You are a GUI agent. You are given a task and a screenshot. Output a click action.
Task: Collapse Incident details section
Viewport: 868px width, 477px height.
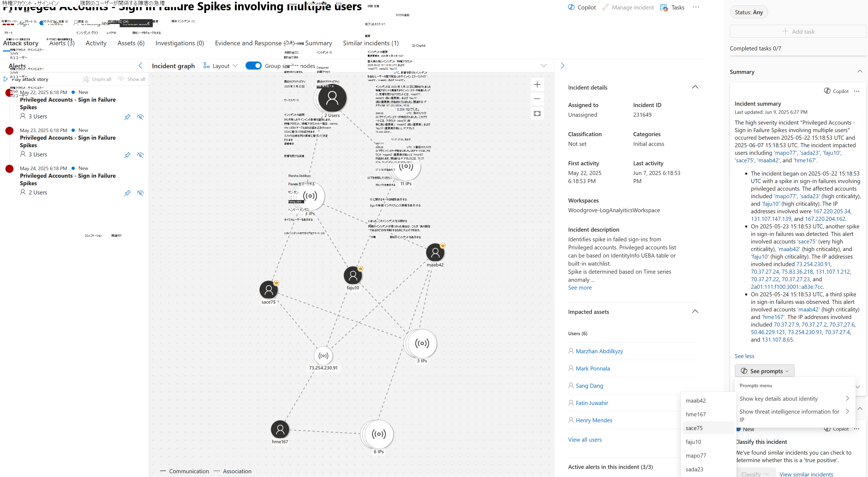tap(695, 87)
